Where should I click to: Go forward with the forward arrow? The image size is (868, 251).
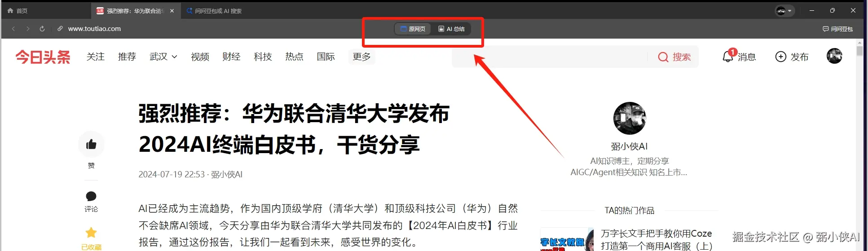coord(28,29)
